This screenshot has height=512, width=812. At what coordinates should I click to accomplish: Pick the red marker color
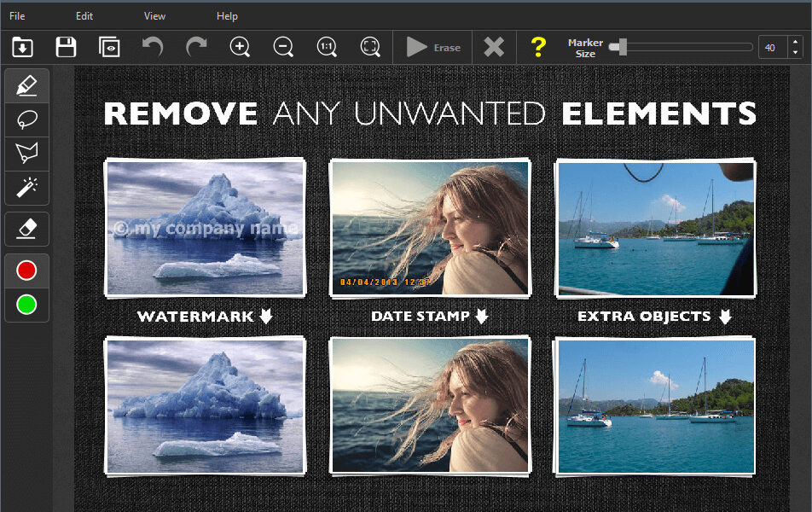(26, 271)
